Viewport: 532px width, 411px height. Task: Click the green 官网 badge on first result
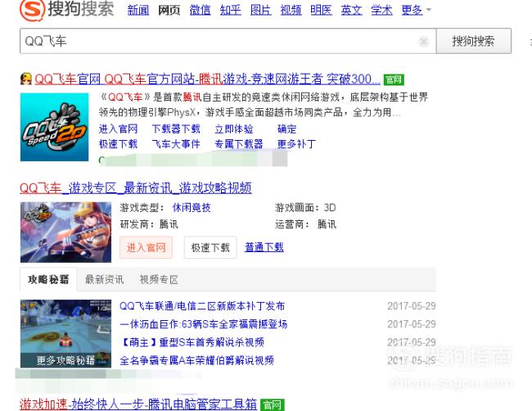coord(394,79)
